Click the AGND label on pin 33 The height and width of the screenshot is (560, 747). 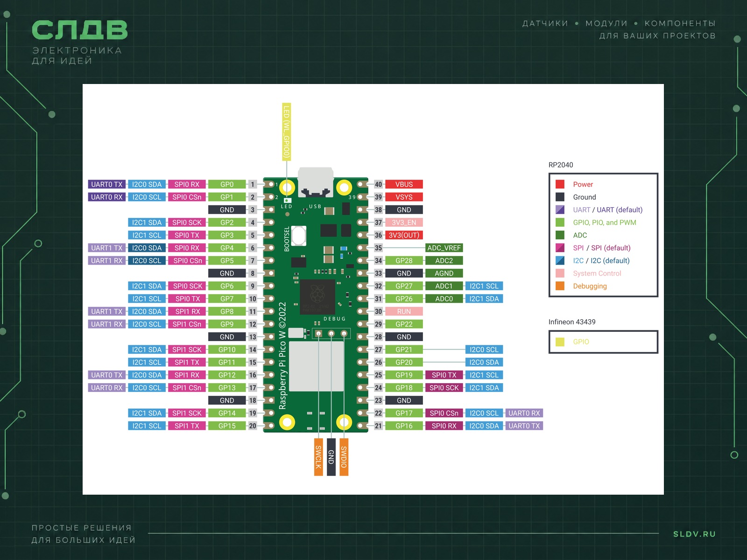(444, 273)
